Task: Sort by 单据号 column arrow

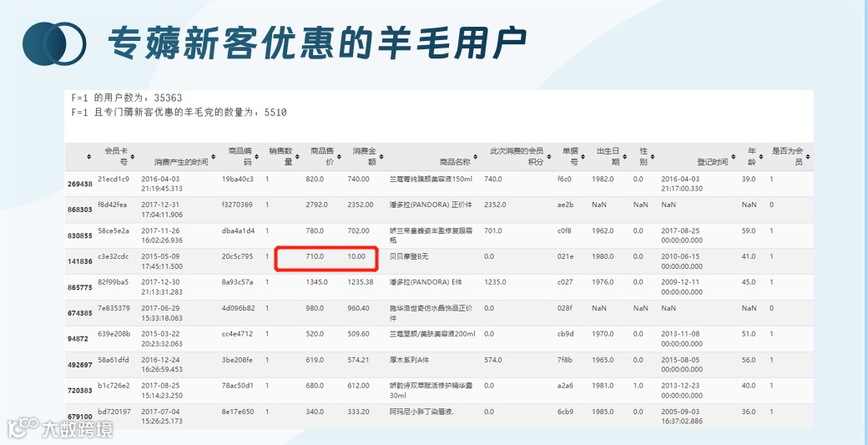Action: (584, 157)
